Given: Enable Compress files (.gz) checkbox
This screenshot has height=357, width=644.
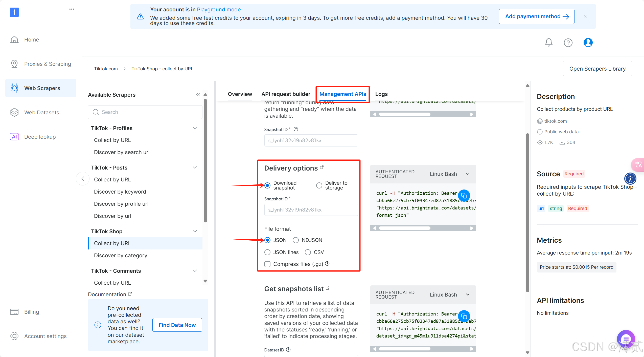Looking at the screenshot, I should pos(267,264).
